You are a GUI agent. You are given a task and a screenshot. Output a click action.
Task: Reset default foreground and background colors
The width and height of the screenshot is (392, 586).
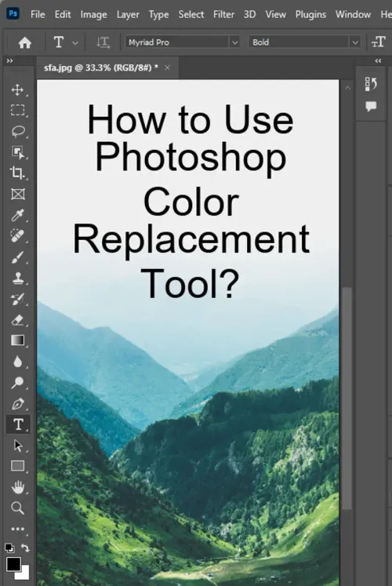(x=9, y=548)
